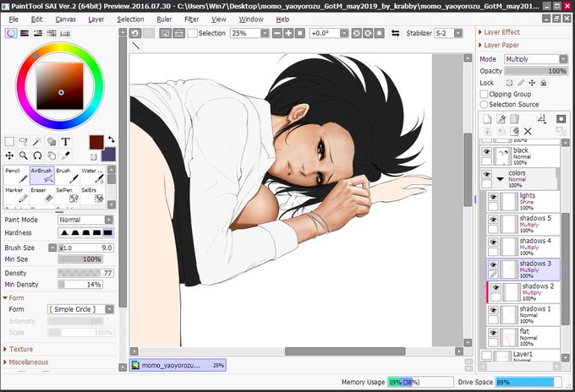Viewport: 575px width, 392px height.
Task: Choose the SelPen tool
Action: (x=67, y=194)
